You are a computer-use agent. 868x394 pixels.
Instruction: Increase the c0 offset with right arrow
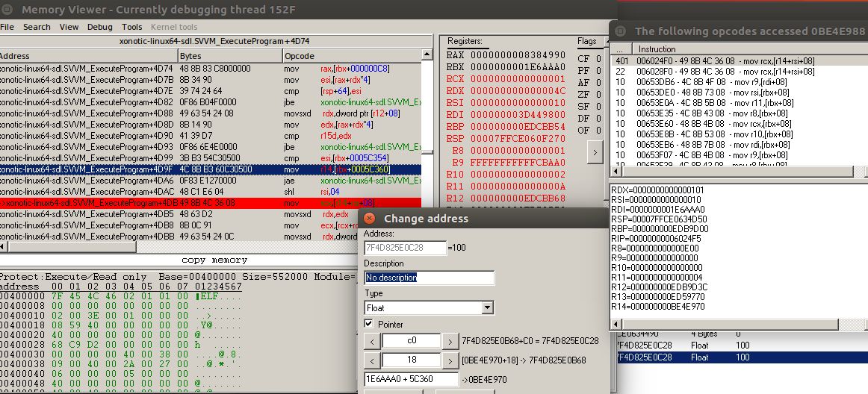pyautogui.click(x=450, y=341)
